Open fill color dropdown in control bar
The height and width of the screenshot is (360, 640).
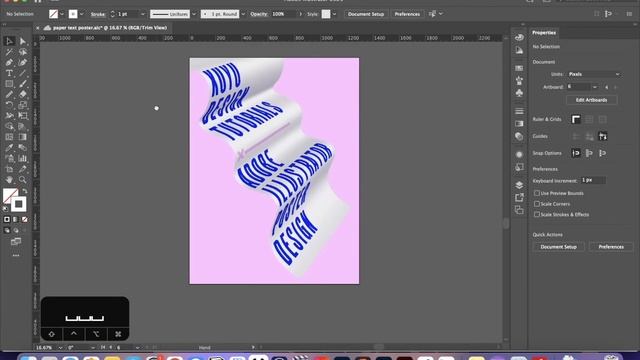click(x=62, y=14)
